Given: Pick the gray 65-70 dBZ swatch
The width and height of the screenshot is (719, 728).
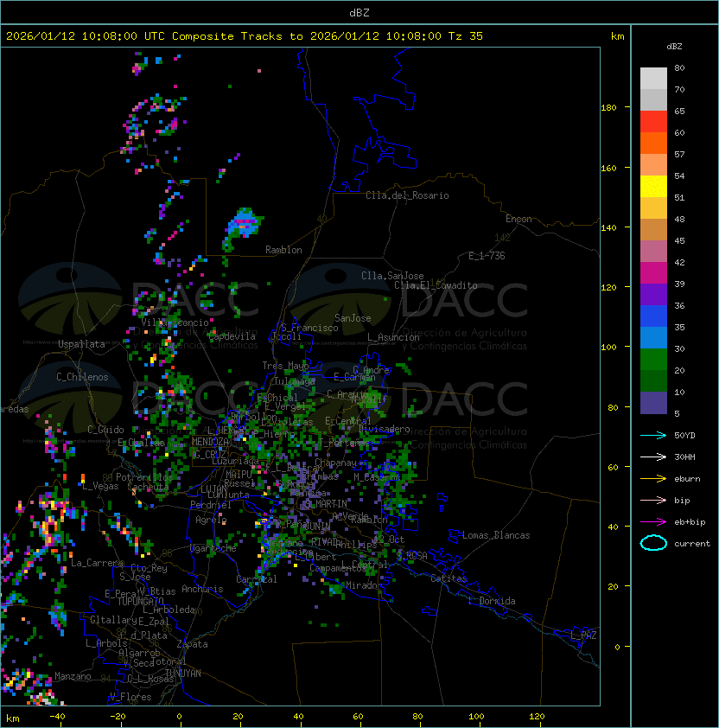Looking at the screenshot, I should (x=653, y=99).
